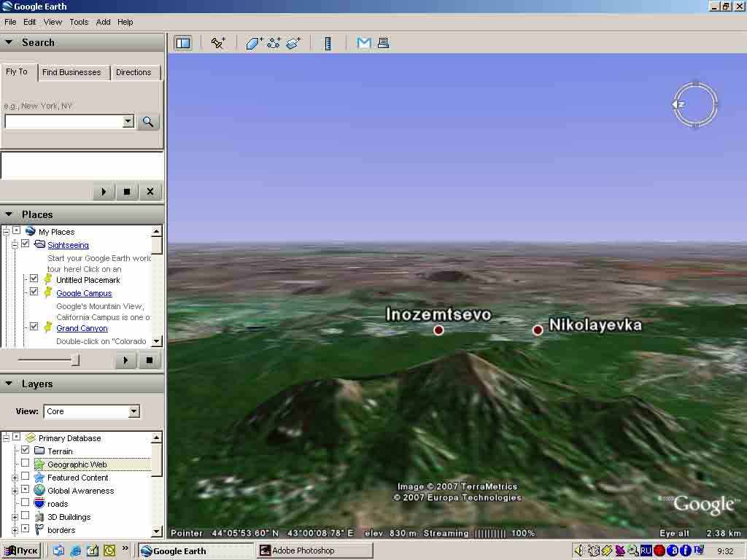Click the Inozemtsevo place marker dot
The width and height of the screenshot is (747, 560).
pyautogui.click(x=438, y=330)
